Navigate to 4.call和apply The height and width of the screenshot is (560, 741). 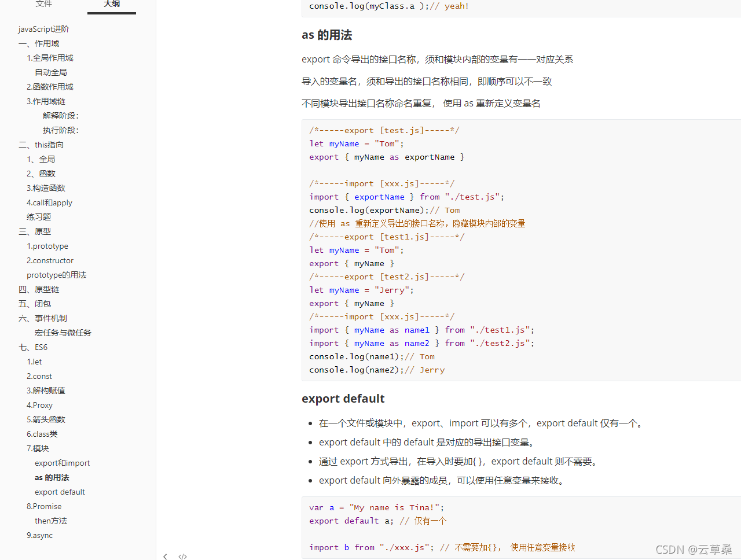pyautogui.click(x=49, y=202)
